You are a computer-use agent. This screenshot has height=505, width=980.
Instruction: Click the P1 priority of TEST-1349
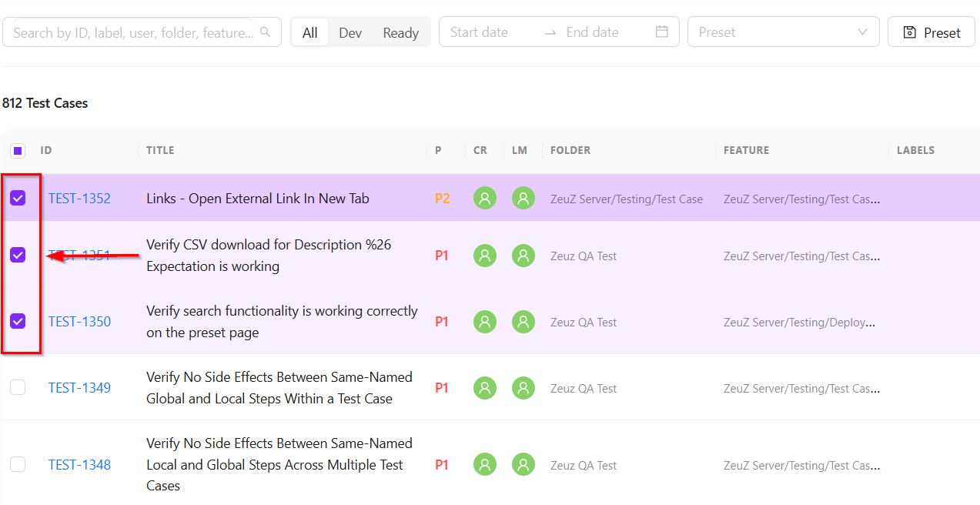point(441,388)
